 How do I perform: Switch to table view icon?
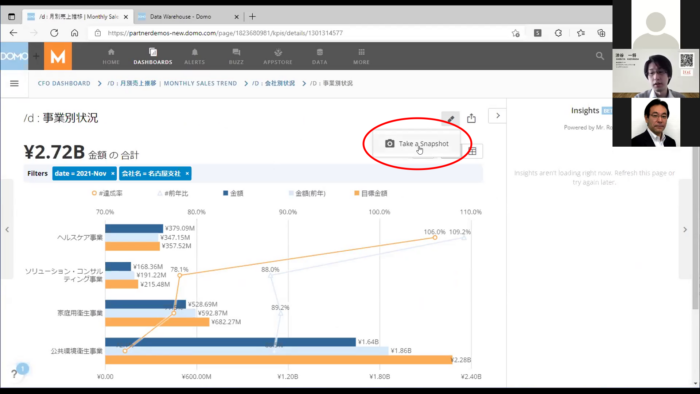coord(472,151)
